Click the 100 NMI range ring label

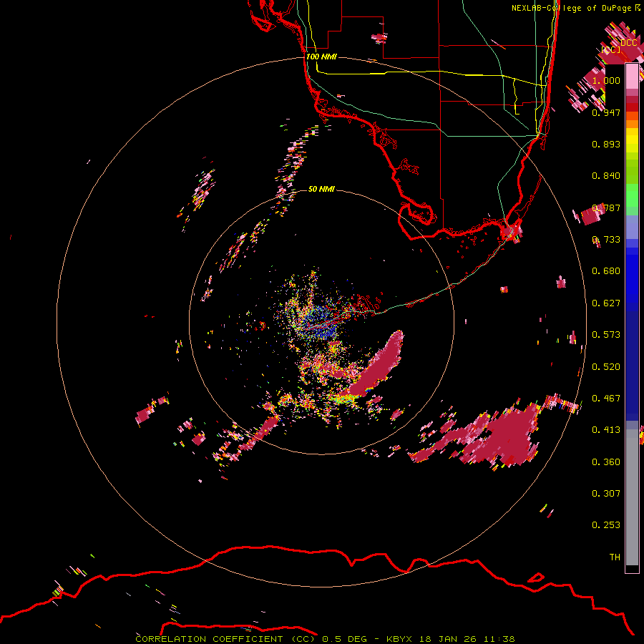(321, 57)
